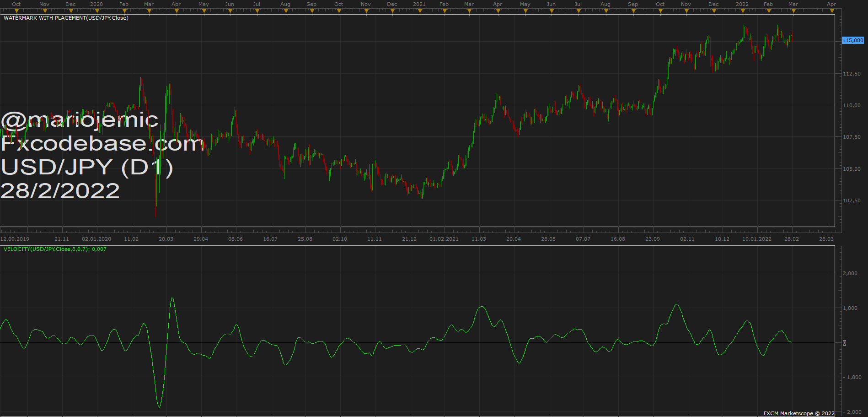Select the WATERMARK WITH PLACEMENT indicator label
Screen dimensions: 868x417
[66, 18]
